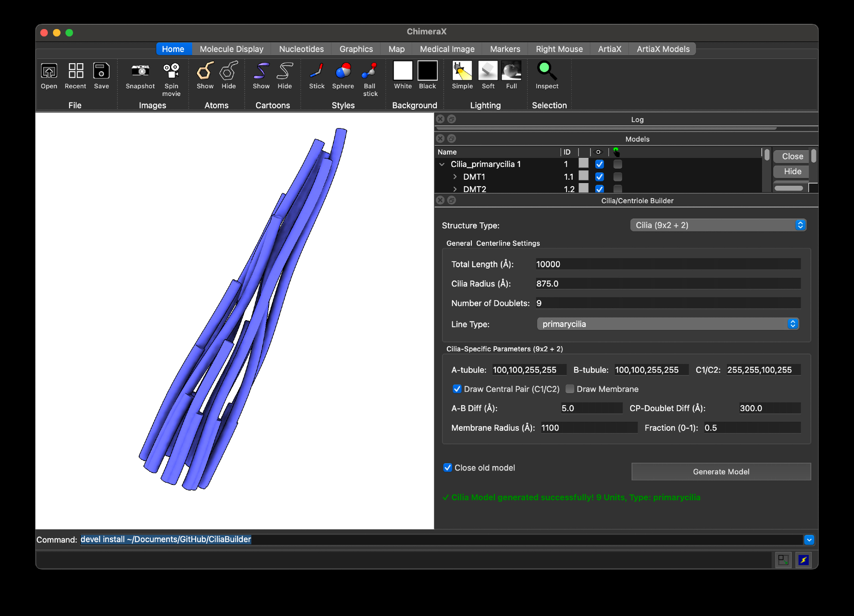Screen dimensions: 854x616
Task: Switch to the ArtiaX Models tab
Action: 663,49
